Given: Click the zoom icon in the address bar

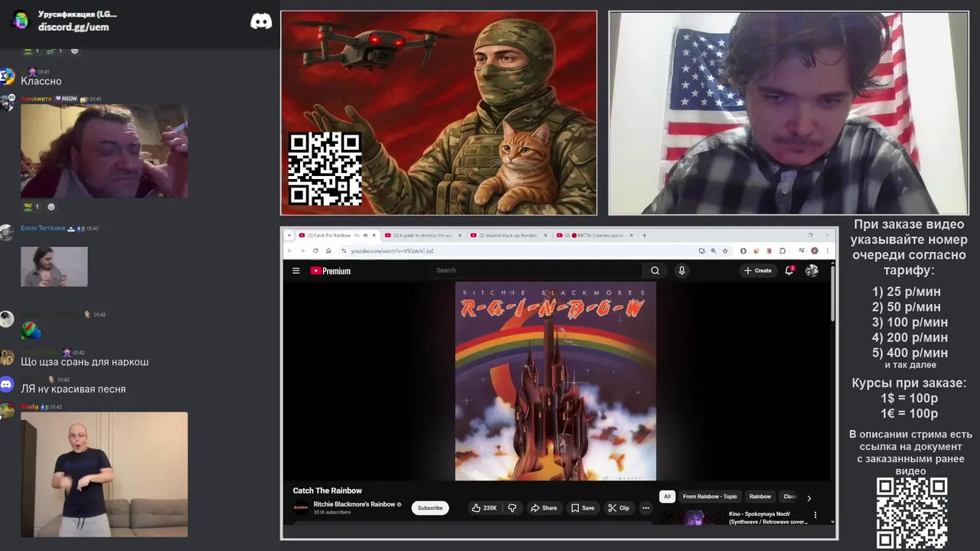Looking at the screenshot, I should point(713,250).
